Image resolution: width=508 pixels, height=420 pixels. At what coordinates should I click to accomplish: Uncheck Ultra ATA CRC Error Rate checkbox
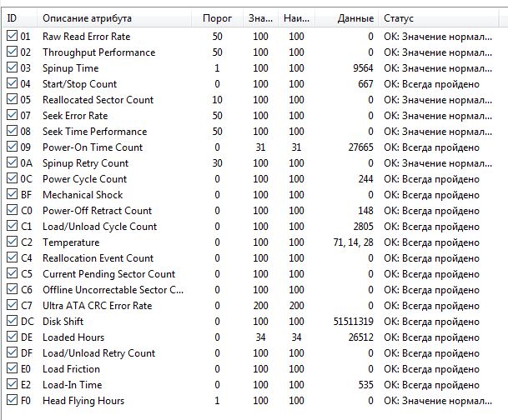tap(12, 305)
